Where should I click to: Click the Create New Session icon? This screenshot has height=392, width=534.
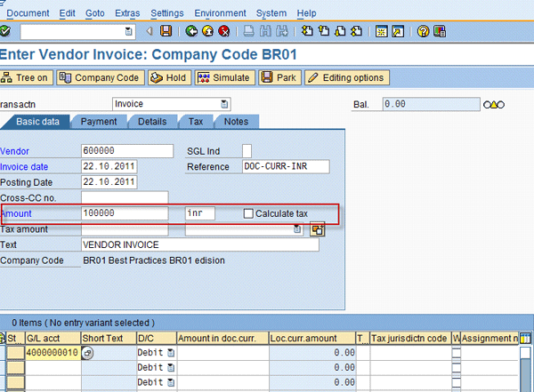(382, 31)
